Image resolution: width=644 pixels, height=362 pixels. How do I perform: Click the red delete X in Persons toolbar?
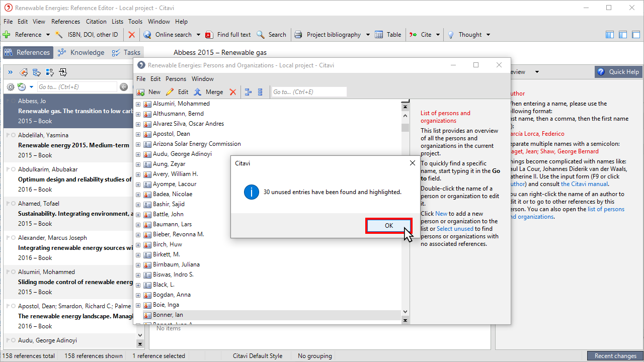232,92
